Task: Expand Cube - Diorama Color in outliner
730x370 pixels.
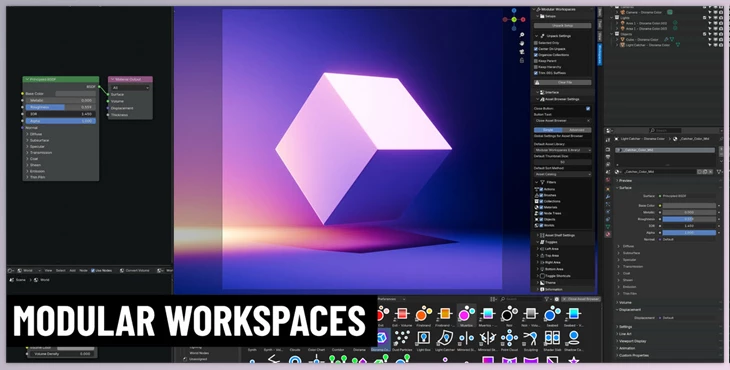Action: (x=618, y=40)
